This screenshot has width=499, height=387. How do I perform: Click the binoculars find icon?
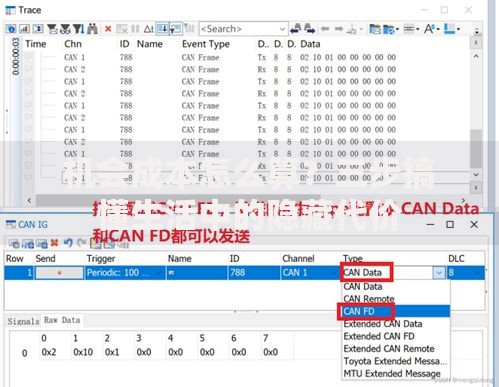point(92,29)
